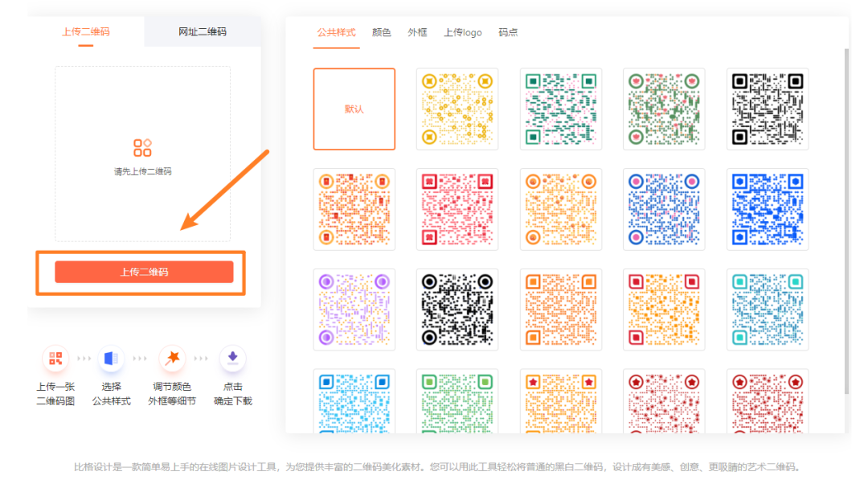Select the teal green dashes QR style

pos(561,109)
